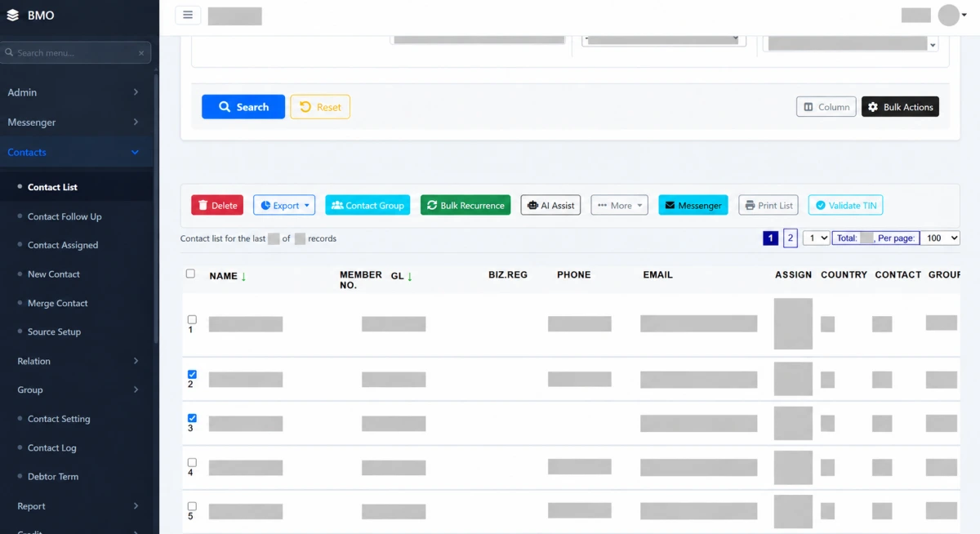
Task: Open Bulk Actions gear button
Action: pyautogui.click(x=900, y=107)
